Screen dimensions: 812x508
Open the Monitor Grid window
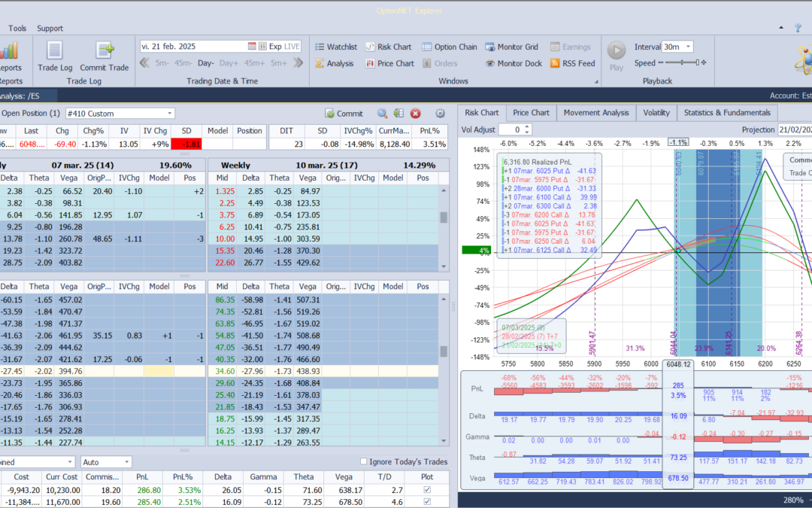[x=512, y=47]
